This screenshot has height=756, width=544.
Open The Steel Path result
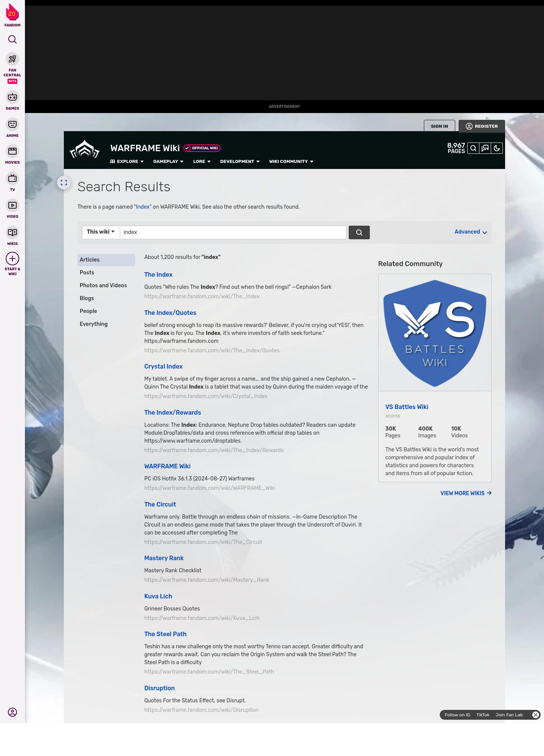(165, 634)
